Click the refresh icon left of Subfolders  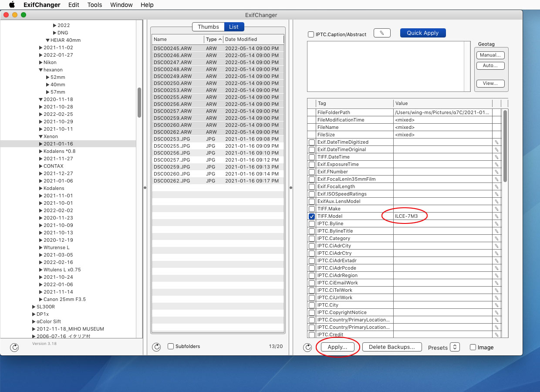tap(156, 347)
